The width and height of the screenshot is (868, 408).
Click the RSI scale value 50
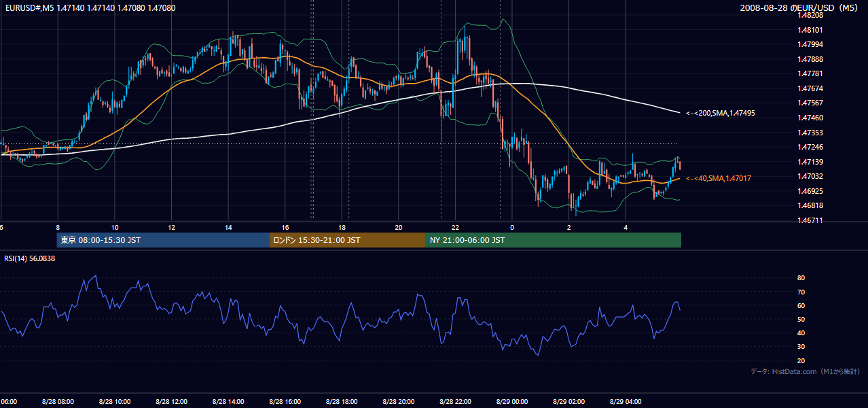801,319
